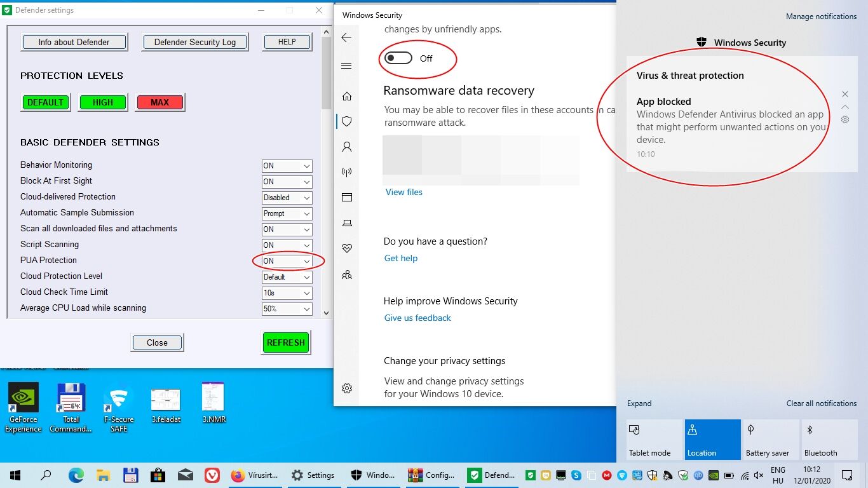Open File Explorer from the taskbar

pyautogui.click(x=104, y=475)
